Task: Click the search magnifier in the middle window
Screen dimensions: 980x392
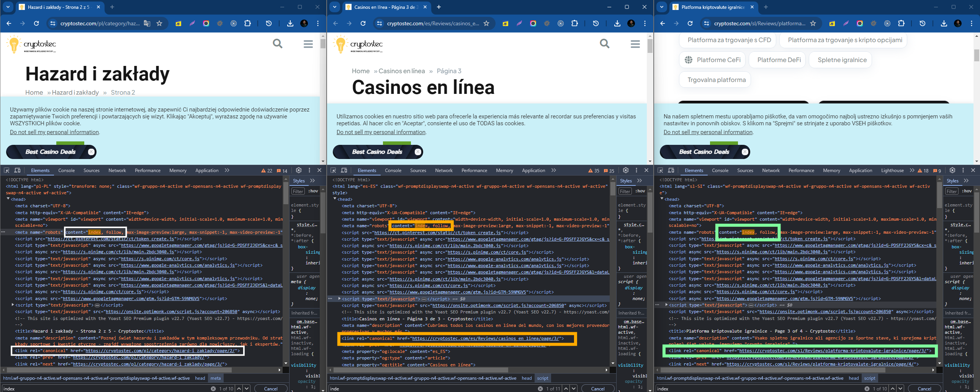Action: (605, 44)
